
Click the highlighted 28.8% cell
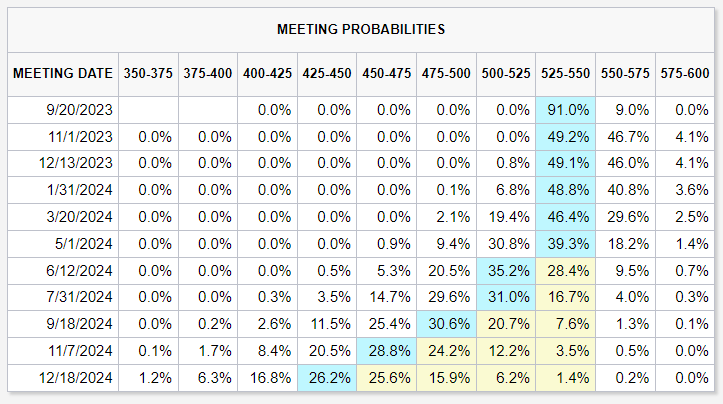pyautogui.click(x=387, y=353)
